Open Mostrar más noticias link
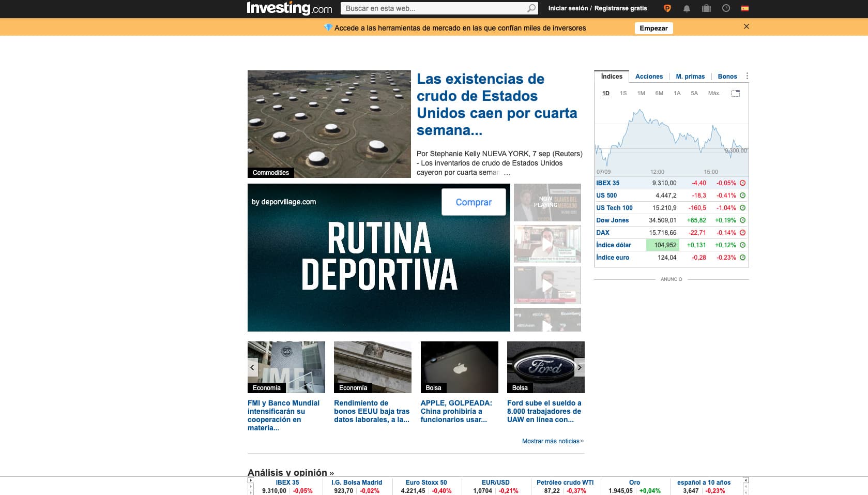The image size is (868, 495). click(553, 441)
